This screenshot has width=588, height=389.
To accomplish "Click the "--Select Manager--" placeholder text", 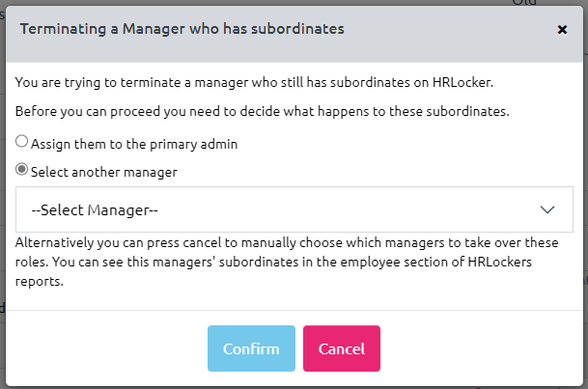I will coord(95,209).
